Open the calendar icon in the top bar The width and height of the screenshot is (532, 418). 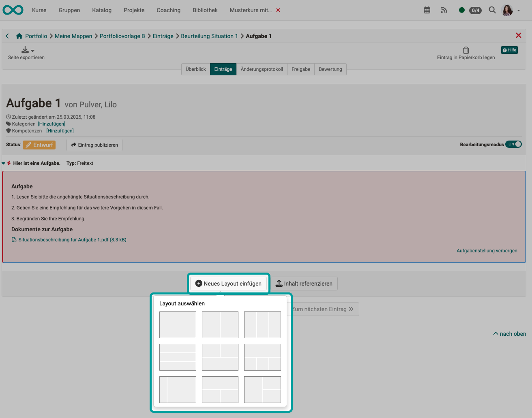click(x=427, y=10)
